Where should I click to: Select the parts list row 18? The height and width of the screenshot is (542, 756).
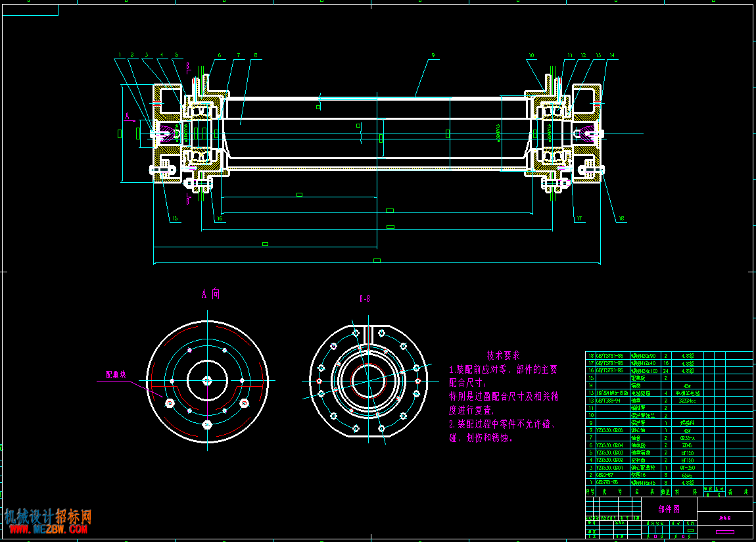tap(669, 356)
